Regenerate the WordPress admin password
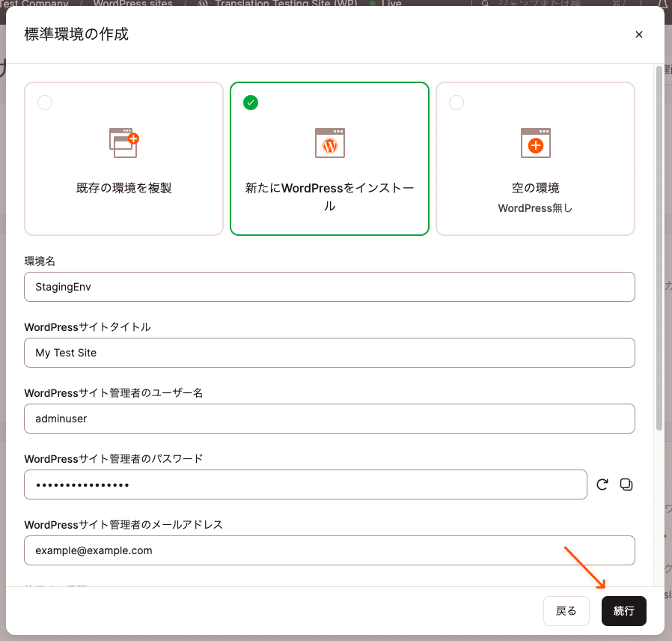This screenshot has height=641, width=672. pyautogui.click(x=602, y=484)
